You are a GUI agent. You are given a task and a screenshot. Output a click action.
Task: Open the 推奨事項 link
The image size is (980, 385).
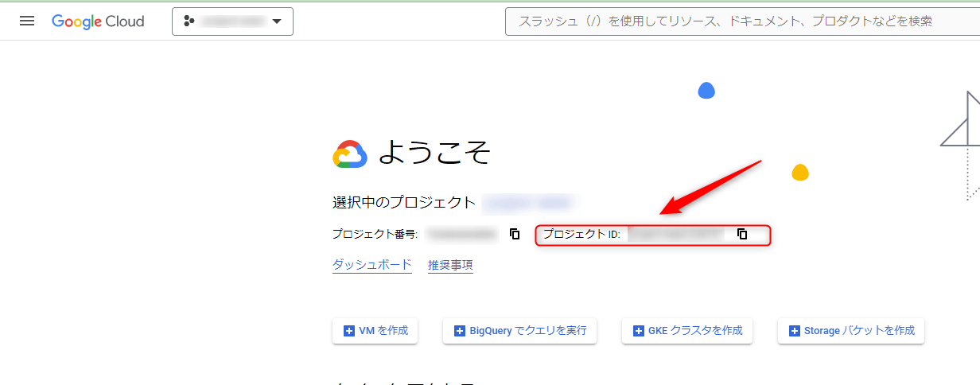tap(450, 265)
